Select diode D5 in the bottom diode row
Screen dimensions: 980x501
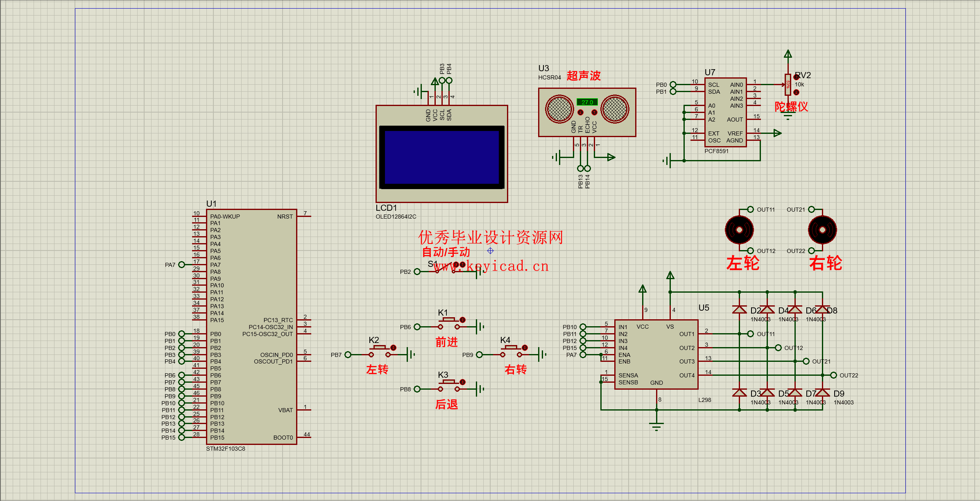pyautogui.click(x=767, y=393)
